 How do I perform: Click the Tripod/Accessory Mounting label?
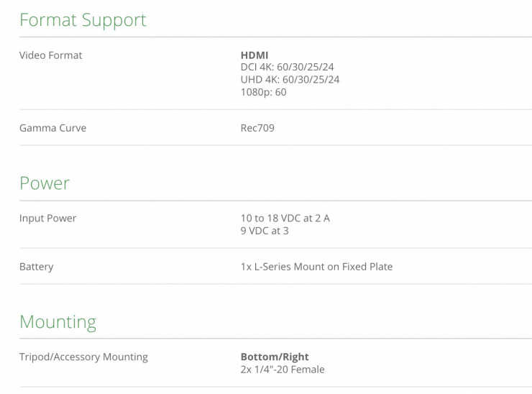point(83,357)
